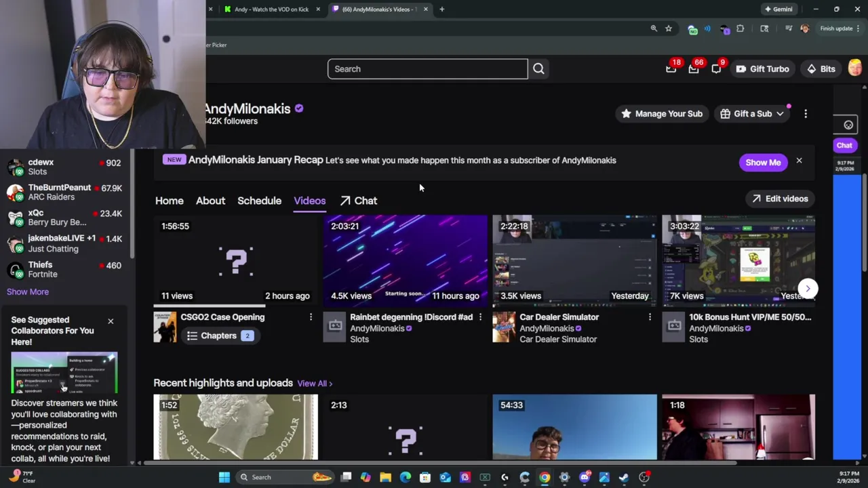Screen dimensions: 868x488
Task: Expand Chapters list under CSGO2 Case Opening
Action: (x=220, y=335)
